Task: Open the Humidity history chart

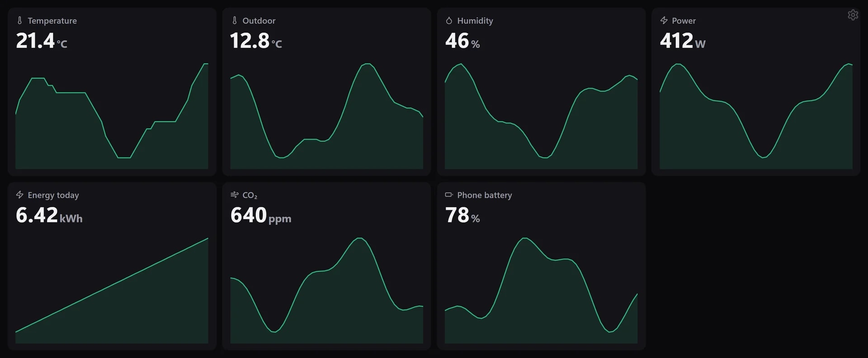Action: tap(541, 116)
